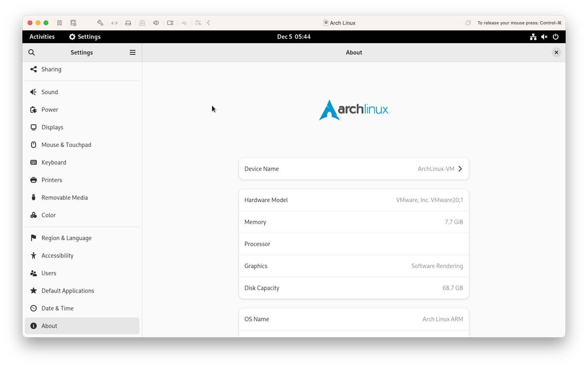Click the Date & Time clock icon

[x=34, y=308]
